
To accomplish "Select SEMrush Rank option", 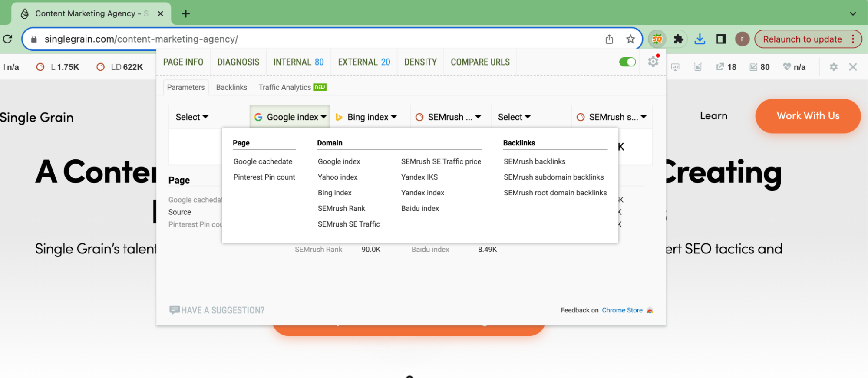I will pyautogui.click(x=341, y=208).
